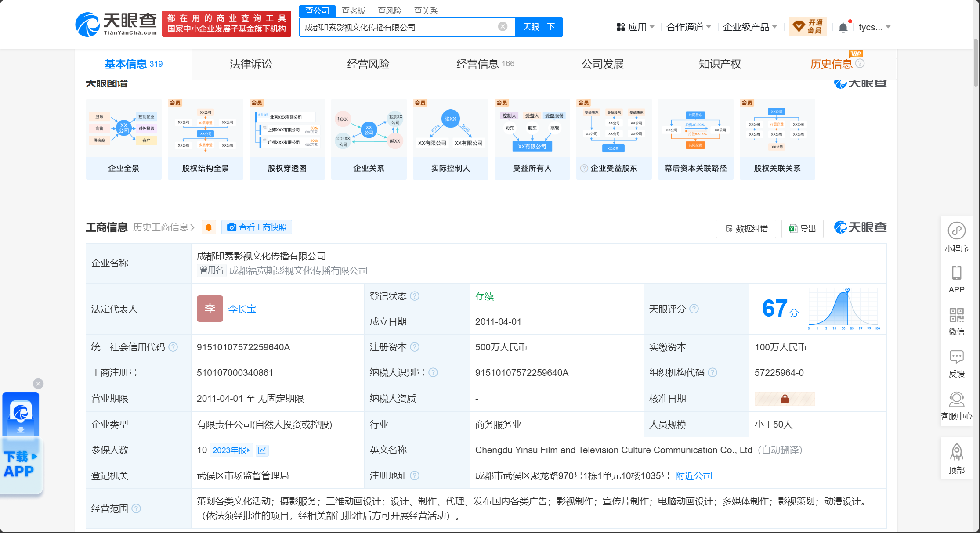Switch to 查公司 search tab
This screenshot has height=533, width=980.
coord(317,11)
